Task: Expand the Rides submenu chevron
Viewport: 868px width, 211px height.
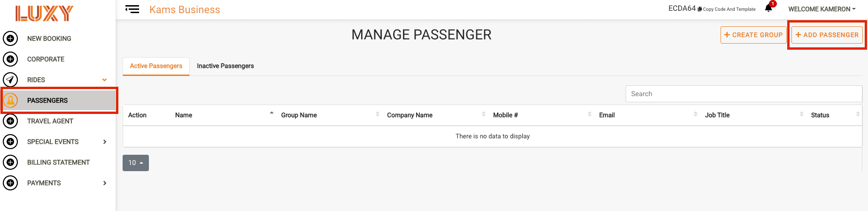Action: 104,80
